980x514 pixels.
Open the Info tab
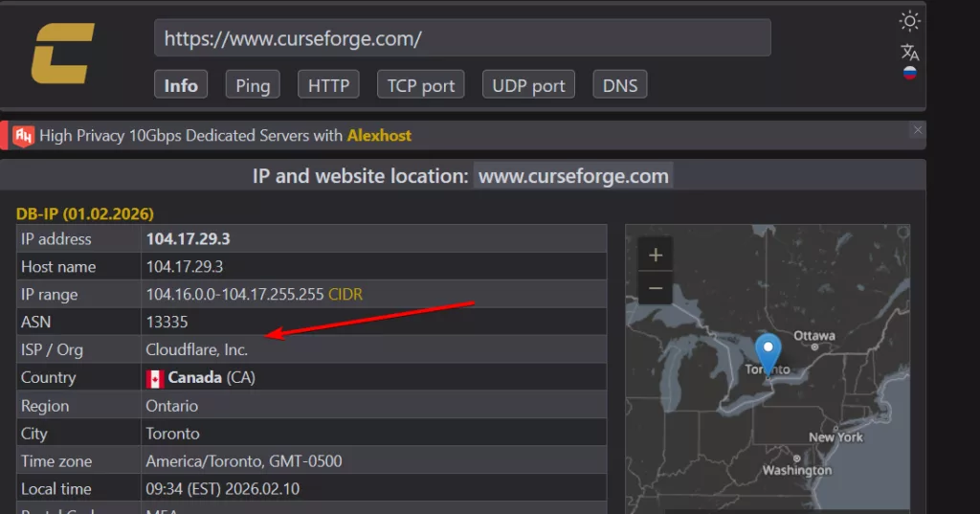[181, 85]
